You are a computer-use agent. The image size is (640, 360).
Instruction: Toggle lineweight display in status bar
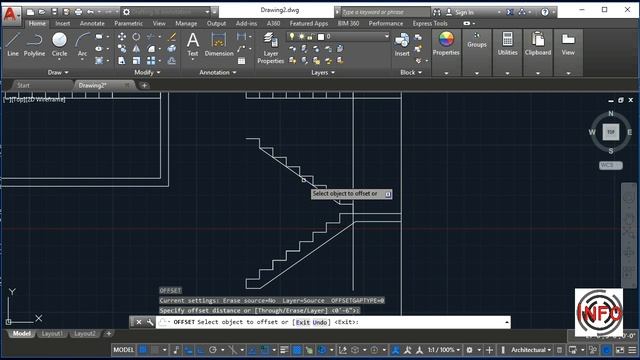coord(284,350)
